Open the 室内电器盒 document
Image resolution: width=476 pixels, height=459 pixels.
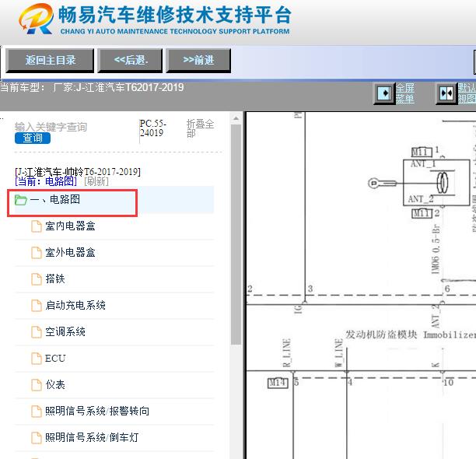[70, 226]
